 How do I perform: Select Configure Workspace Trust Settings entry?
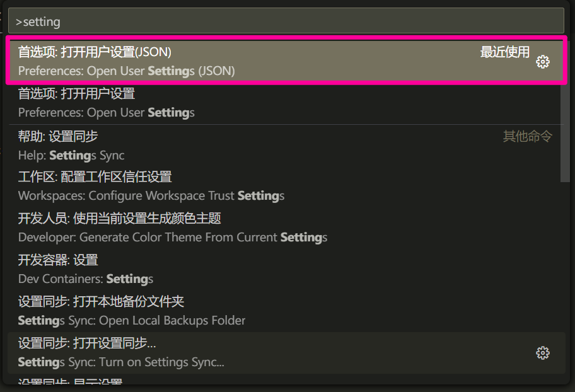[x=284, y=187]
